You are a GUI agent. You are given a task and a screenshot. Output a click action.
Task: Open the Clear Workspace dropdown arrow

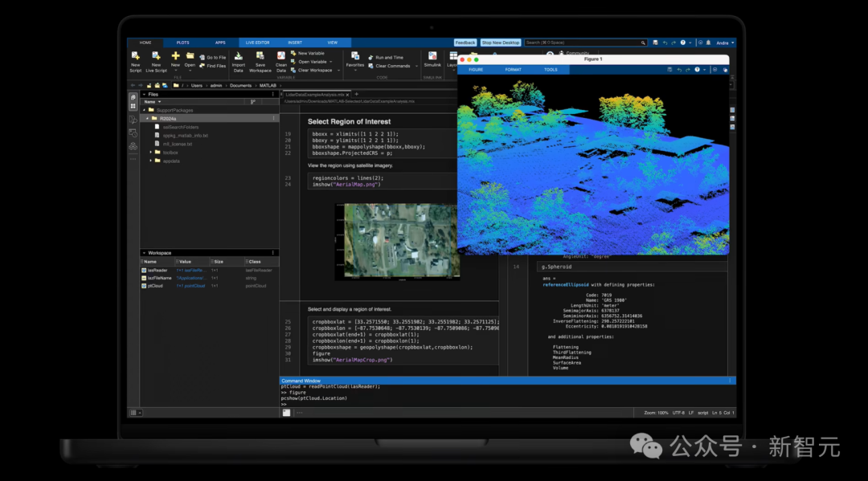click(x=338, y=71)
